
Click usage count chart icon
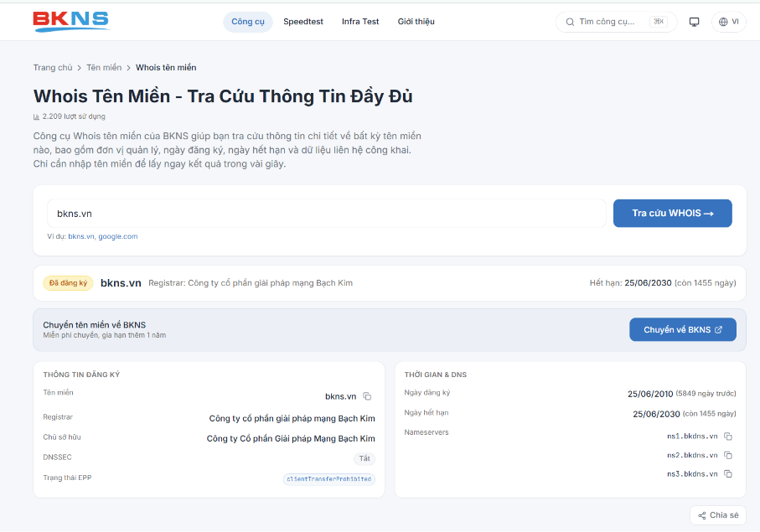click(36, 116)
